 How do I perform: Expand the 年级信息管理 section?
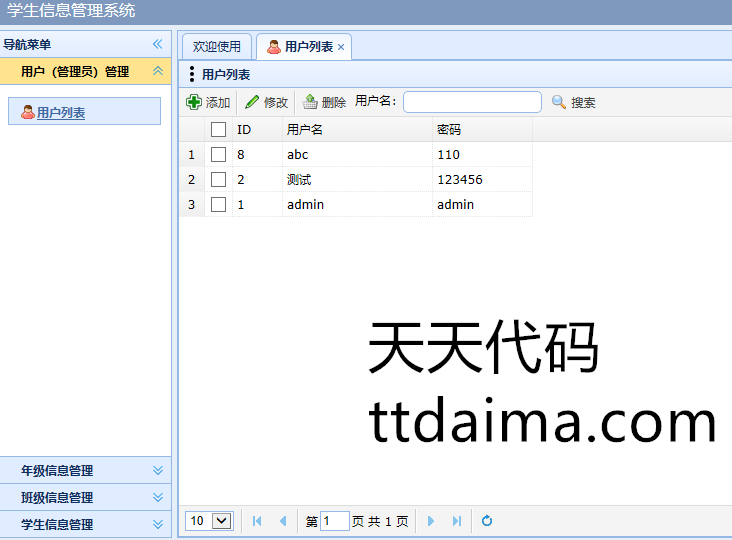[157, 471]
